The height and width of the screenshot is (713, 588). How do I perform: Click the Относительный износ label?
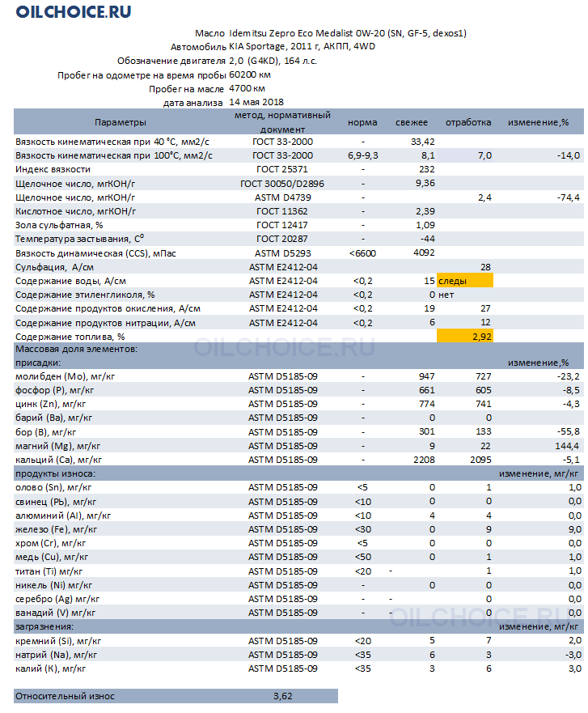65,696
